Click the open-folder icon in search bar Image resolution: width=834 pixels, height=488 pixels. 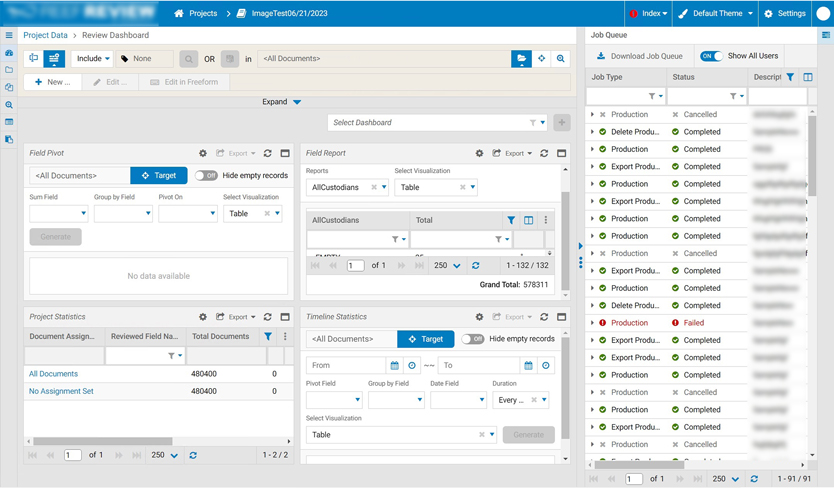(x=521, y=59)
